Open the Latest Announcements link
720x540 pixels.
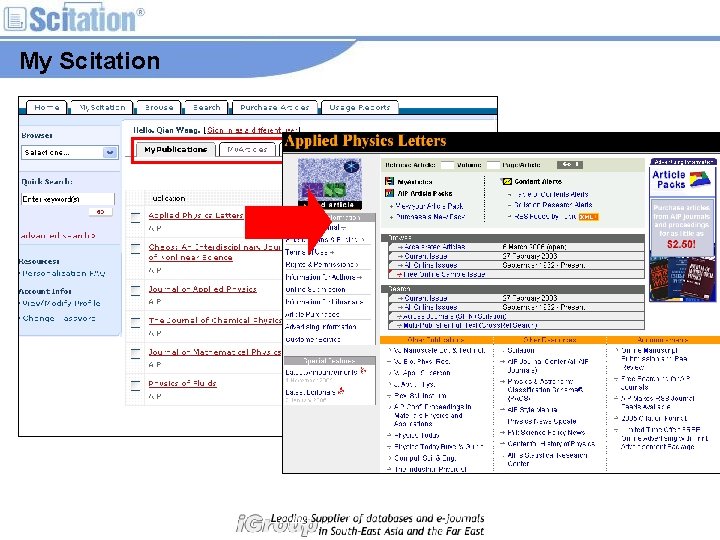tap(321, 372)
